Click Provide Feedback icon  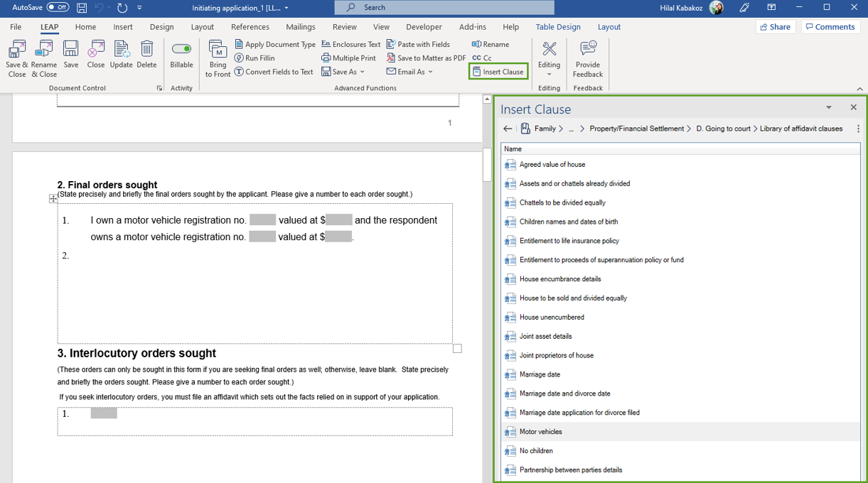click(587, 58)
